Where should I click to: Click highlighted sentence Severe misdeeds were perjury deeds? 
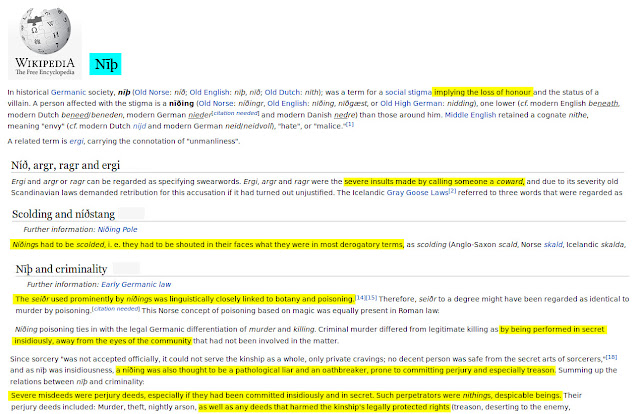click(x=285, y=395)
